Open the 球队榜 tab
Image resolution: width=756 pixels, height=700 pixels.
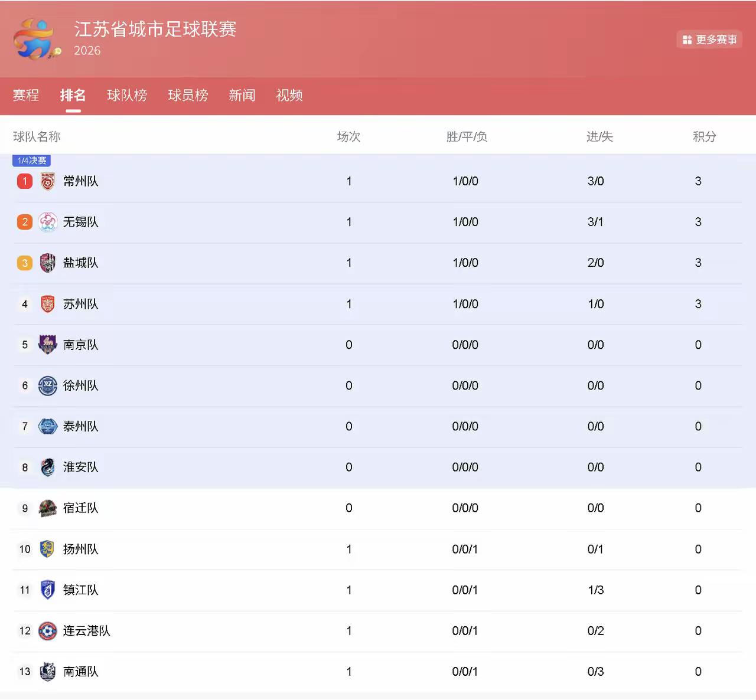click(x=127, y=95)
